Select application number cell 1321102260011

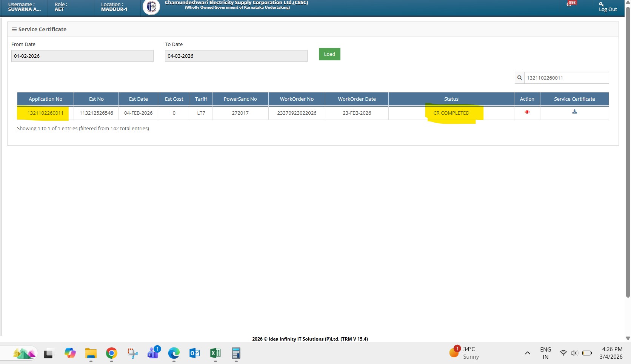[x=45, y=113]
